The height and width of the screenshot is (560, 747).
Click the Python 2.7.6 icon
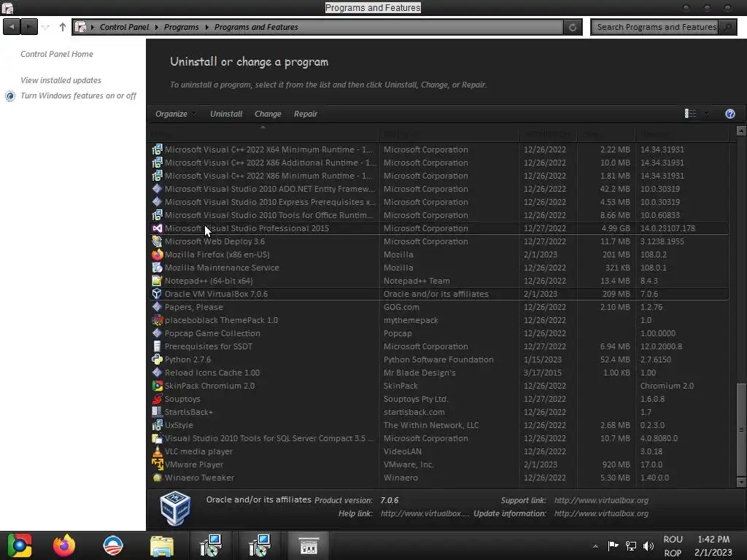click(157, 359)
